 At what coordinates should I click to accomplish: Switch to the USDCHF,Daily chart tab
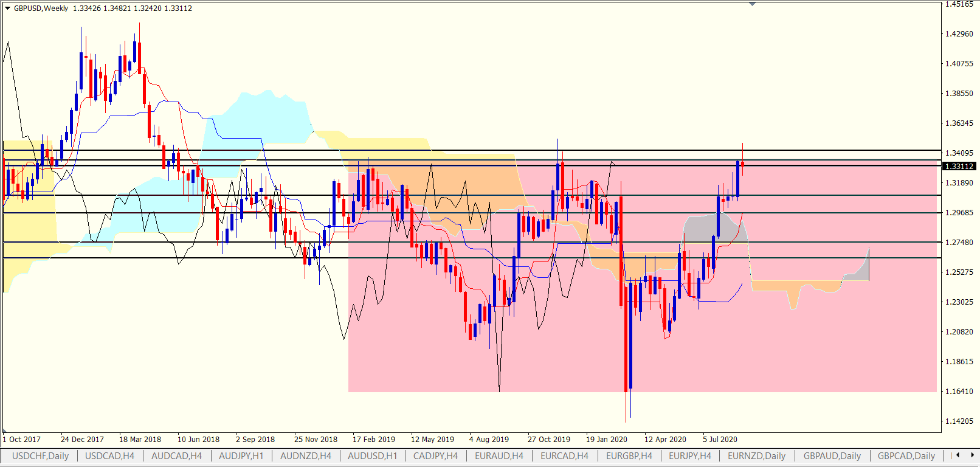[40, 456]
